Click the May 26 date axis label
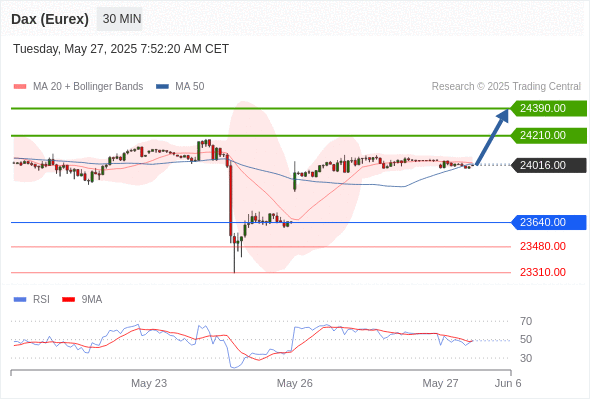 [295, 383]
